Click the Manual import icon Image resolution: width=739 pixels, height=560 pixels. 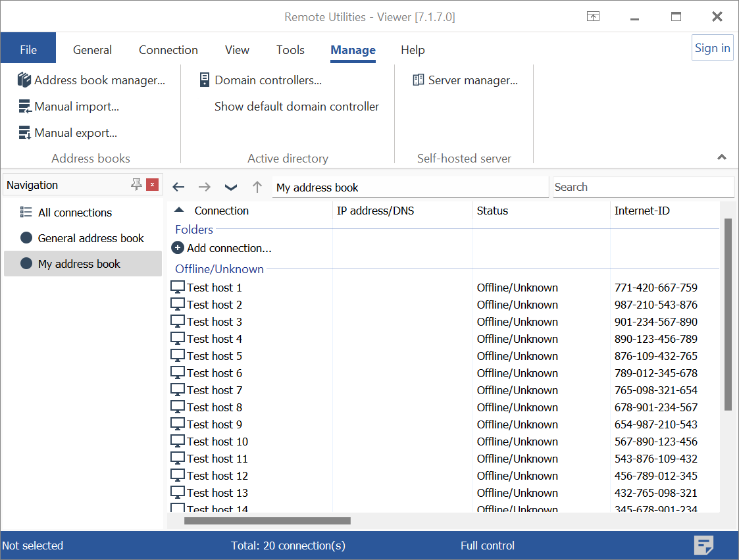(24, 107)
